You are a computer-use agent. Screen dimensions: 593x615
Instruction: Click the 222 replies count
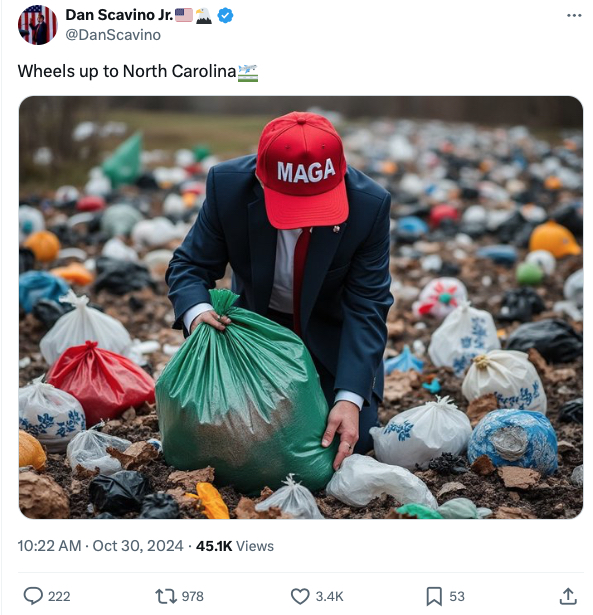[x=59, y=596]
